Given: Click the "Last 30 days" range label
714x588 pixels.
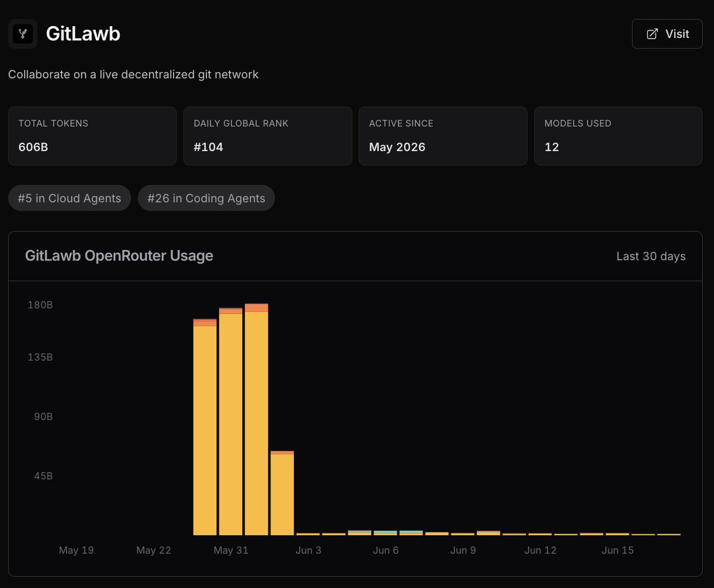Looking at the screenshot, I should point(651,257).
